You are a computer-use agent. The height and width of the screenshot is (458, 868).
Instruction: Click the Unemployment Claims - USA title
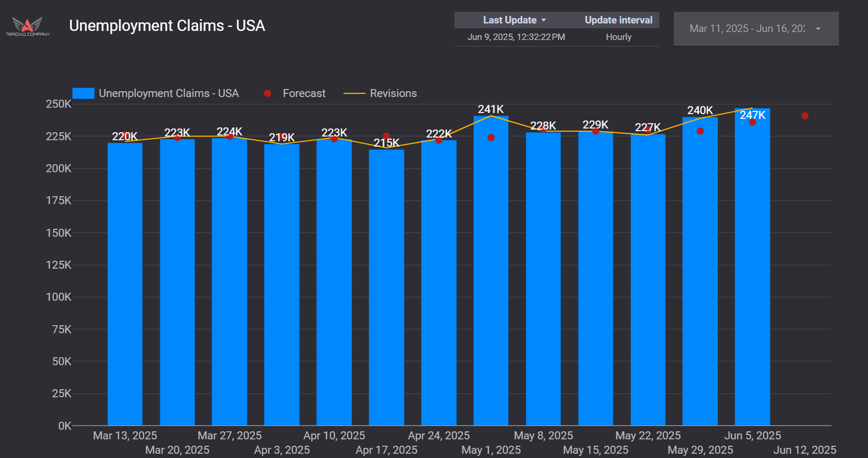pos(167,26)
